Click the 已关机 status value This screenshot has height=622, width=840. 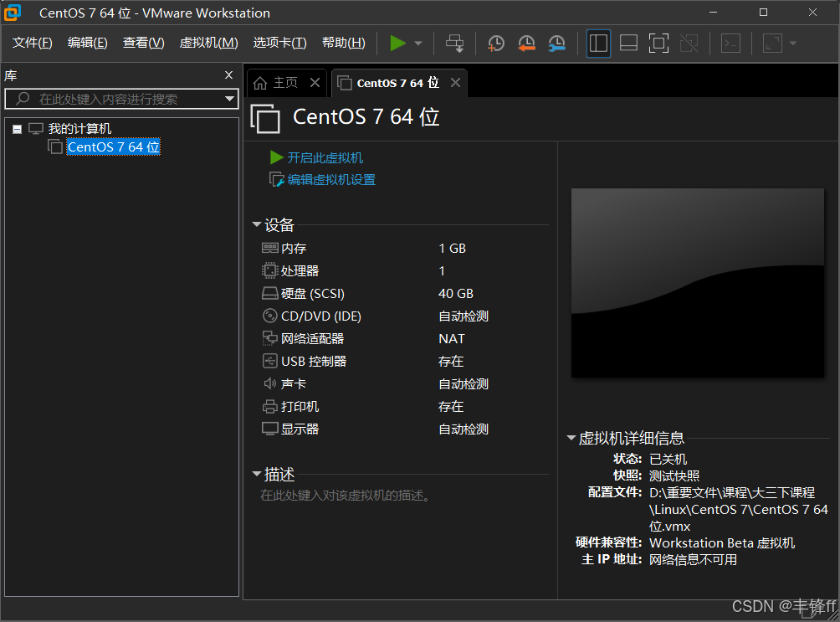pos(668,459)
